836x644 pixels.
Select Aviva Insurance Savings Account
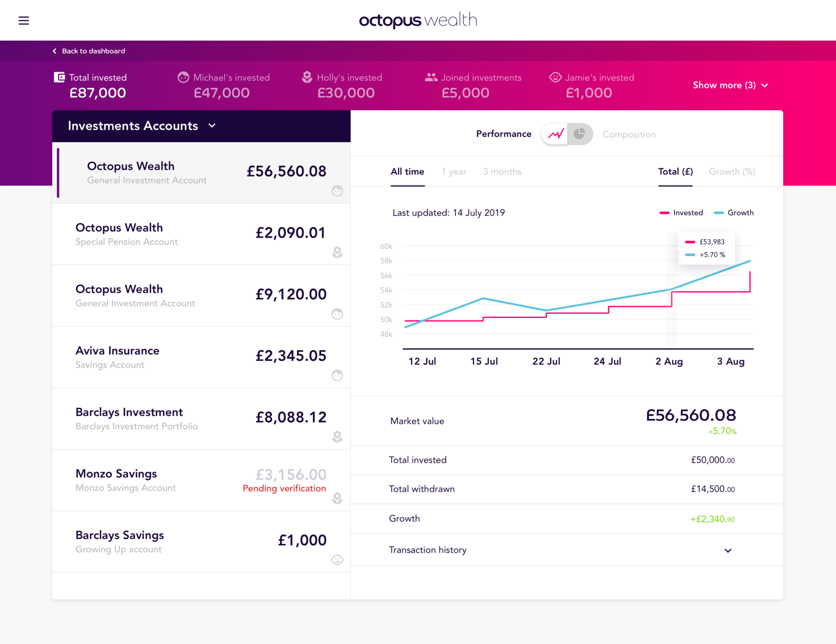click(x=201, y=357)
